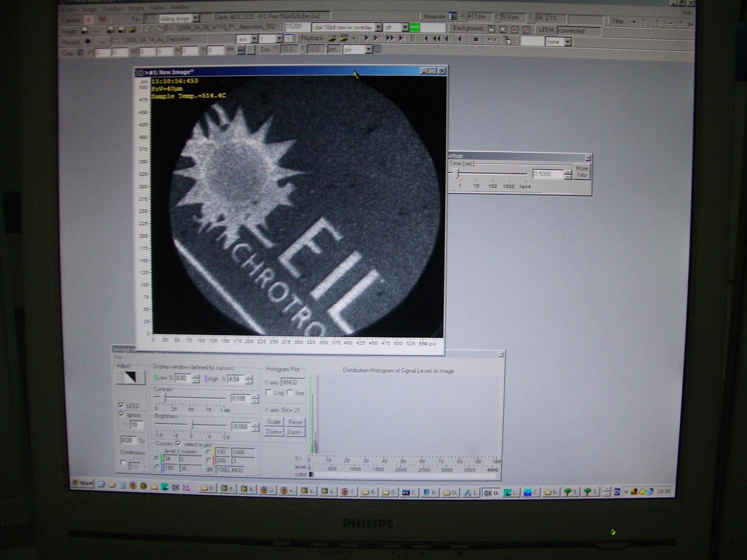
Task: Click the Measure tool icon
Action: [453, 16]
